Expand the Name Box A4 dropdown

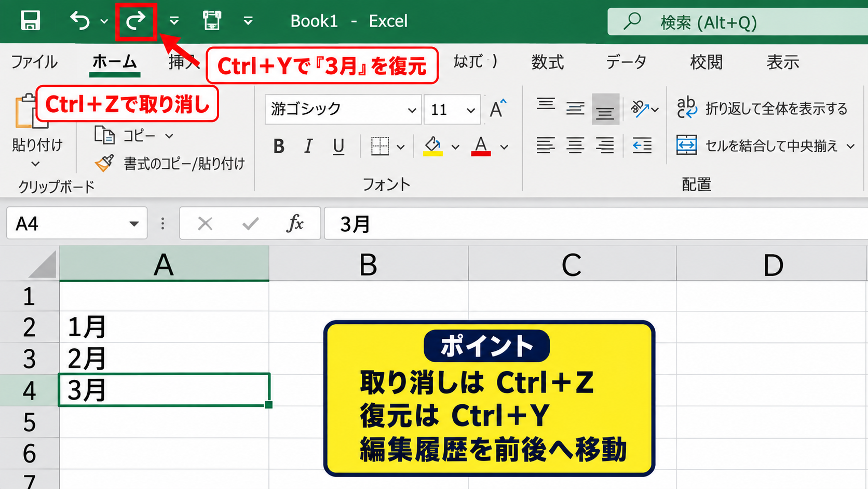[134, 224]
